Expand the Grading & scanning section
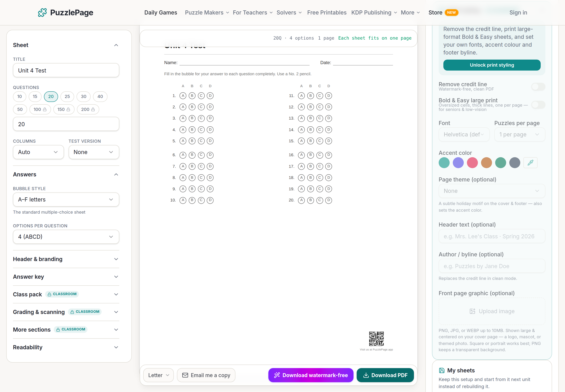This screenshot has width=565, height=392. 66,312
